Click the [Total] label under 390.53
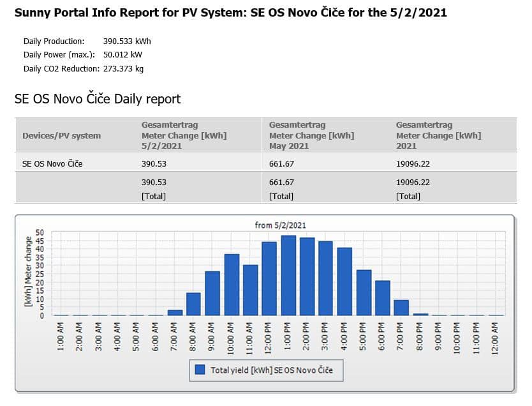The width and height of the screenshot is (532, 406). pyautogui.click(x=153, y=196)
